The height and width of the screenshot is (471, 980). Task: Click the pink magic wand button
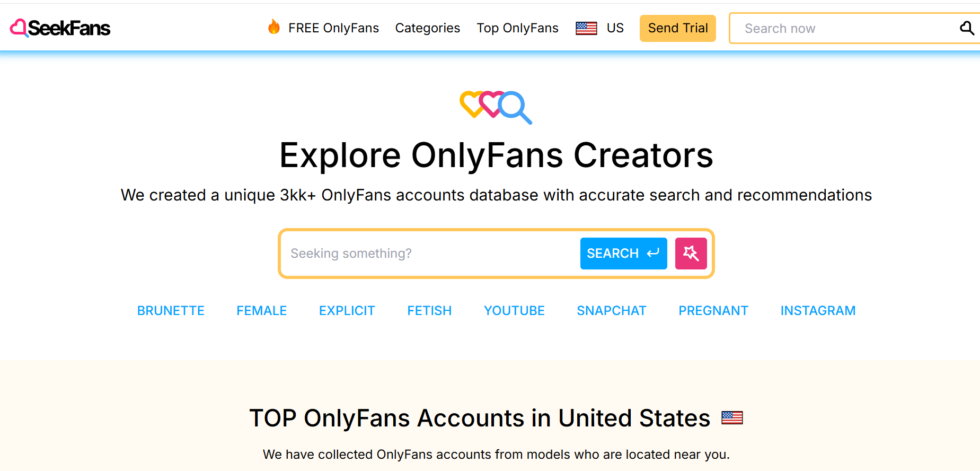click(x=691, y=254)
